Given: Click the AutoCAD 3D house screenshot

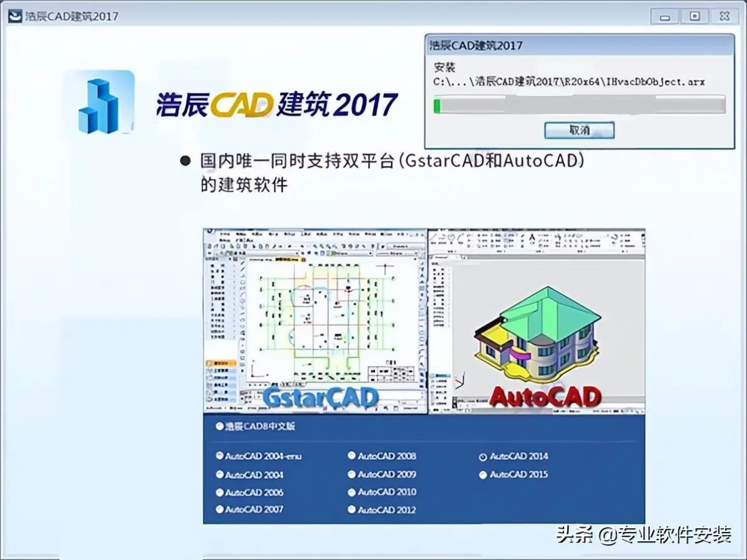Looking at the screenshot, I should 537,321.
